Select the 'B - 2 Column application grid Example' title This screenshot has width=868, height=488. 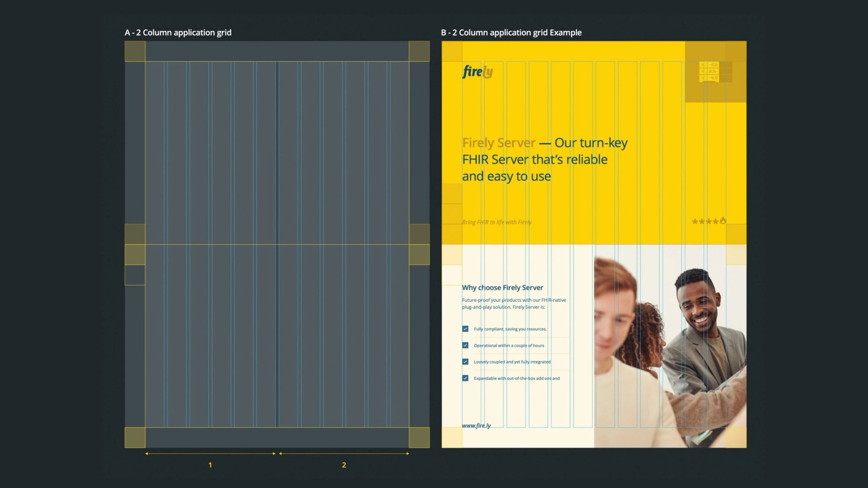click(x=511, y=32)
